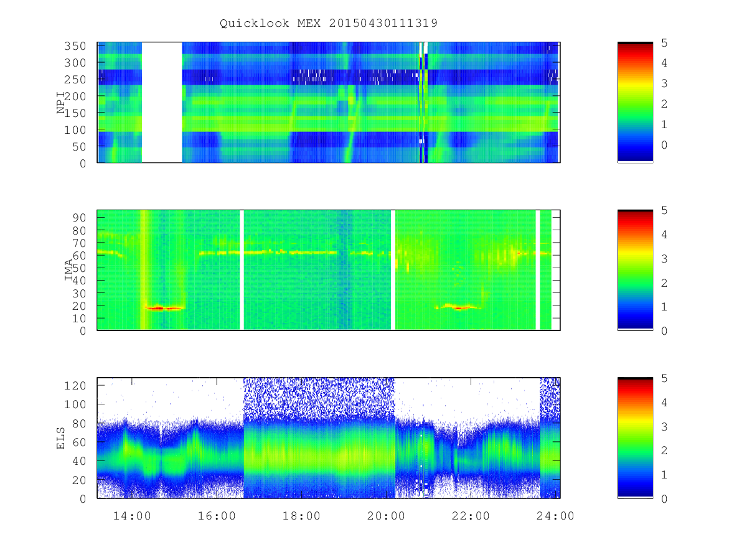Click the 24:00 time tick label
Screen dimensions: 747x560
(x=555, y=516)
